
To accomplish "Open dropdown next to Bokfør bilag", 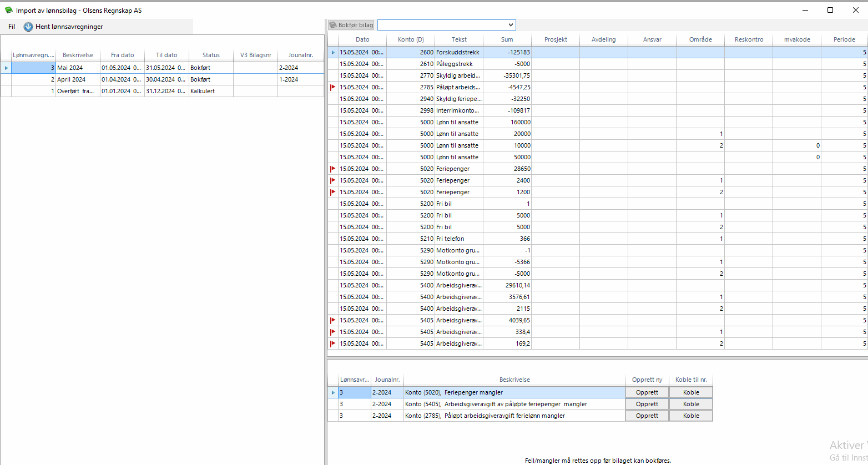I will tap(511, 25).
